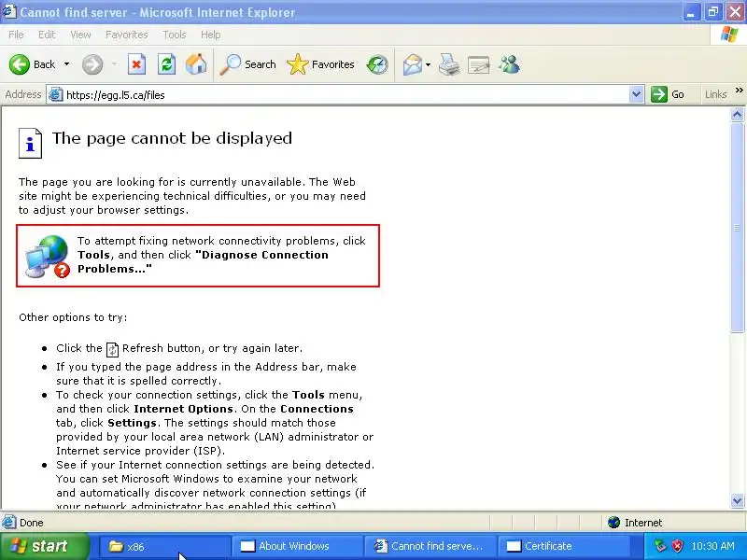The height and width of the screenshot is (560, 747).
Task: Click the vertical scrollbar thumb
Action: point(737,227)
